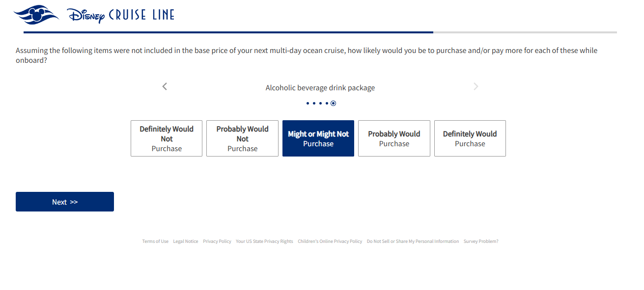Pick Definitely Would Purchase option
Image resolution: width=644 pixels, height=290 pixels.
point(470,138)
